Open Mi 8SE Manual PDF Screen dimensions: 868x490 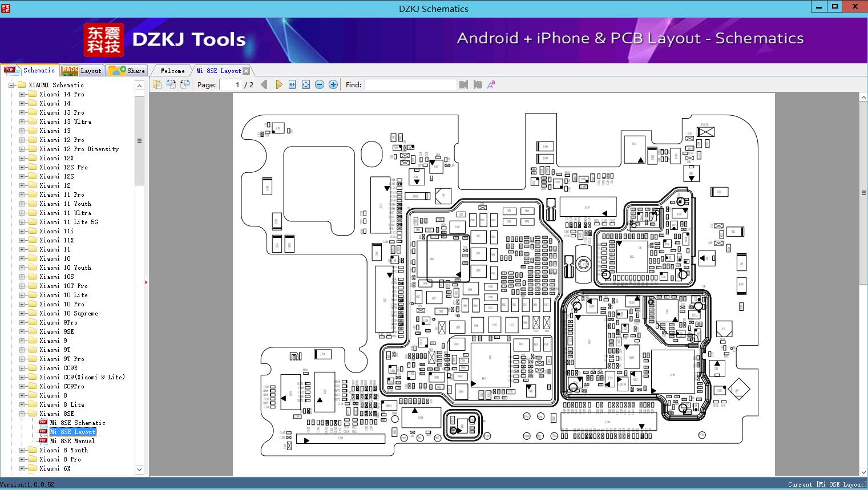tap(72, 441)
